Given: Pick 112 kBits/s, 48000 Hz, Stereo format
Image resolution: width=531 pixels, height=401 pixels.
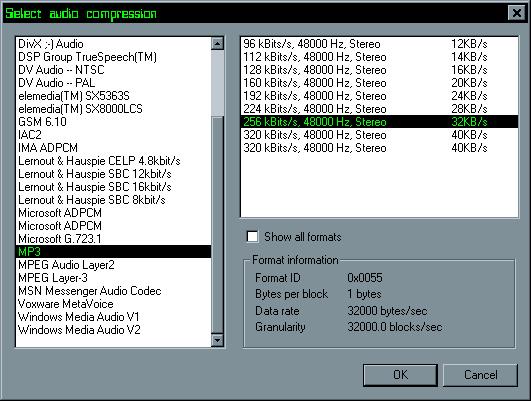Looking at the screenshot, I should point(379,57).
